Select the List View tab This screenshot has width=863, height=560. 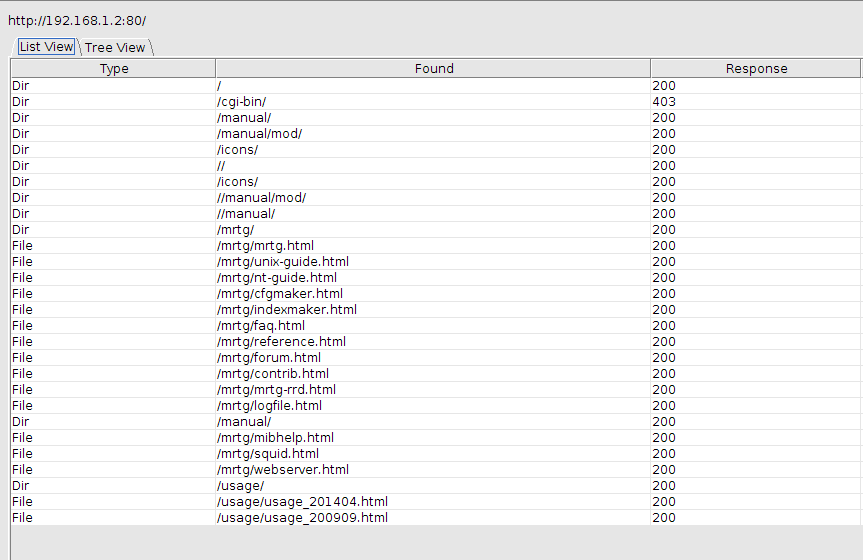tap(46, 47)
